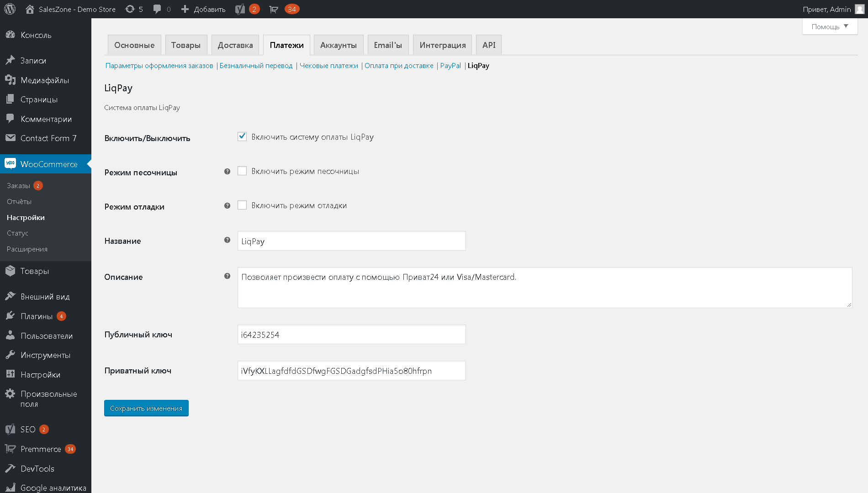Open Оплата при доставке link
Viewport: 868px width, 493px height.
coord(399,66)
